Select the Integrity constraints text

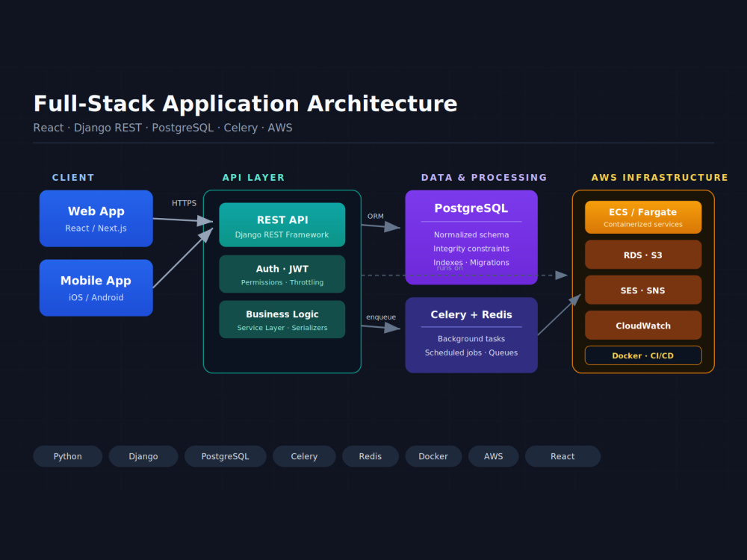471,249
